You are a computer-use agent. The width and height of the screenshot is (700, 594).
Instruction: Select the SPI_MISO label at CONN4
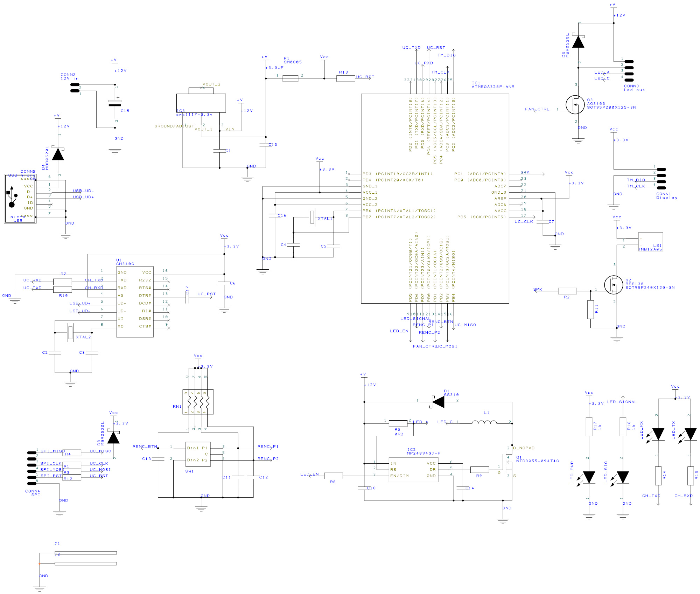point(53,451)
